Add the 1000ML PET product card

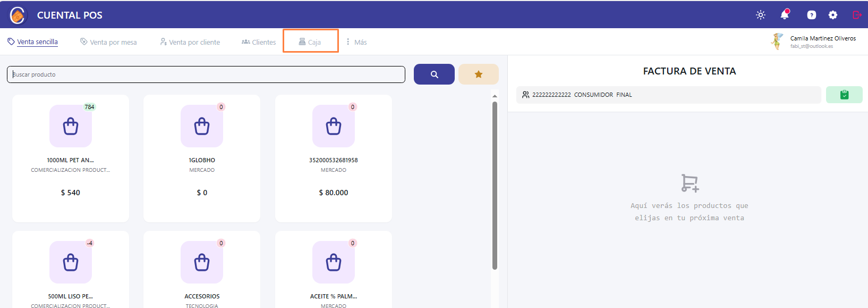coord(71,158)
